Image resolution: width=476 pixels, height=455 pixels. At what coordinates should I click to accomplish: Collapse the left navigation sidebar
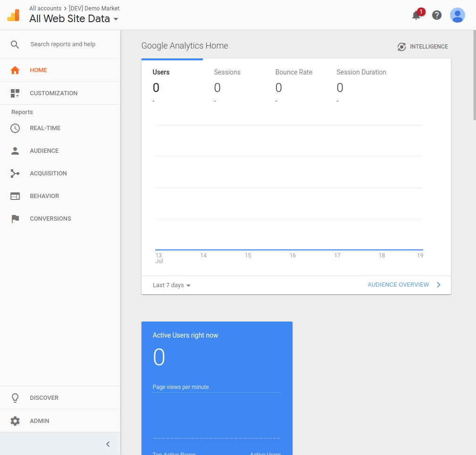tap(108, 444)
